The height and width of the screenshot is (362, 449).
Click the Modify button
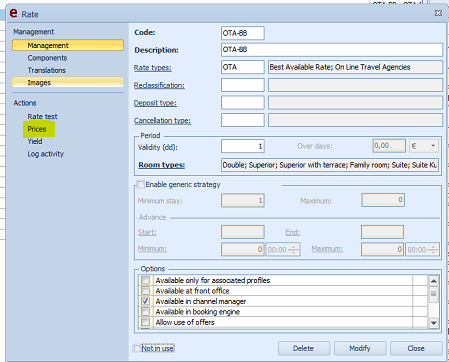[x=360, y=348]
